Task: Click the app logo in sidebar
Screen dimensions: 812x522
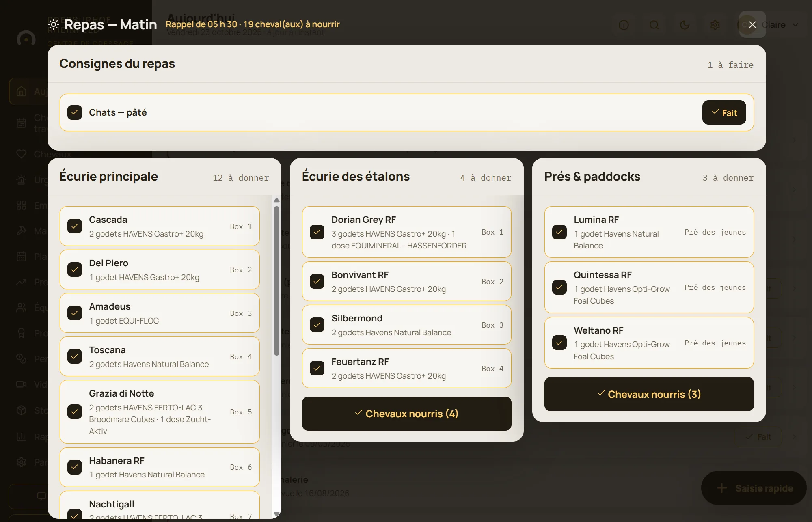Action: pyautogui.click(x=26, y=39)
